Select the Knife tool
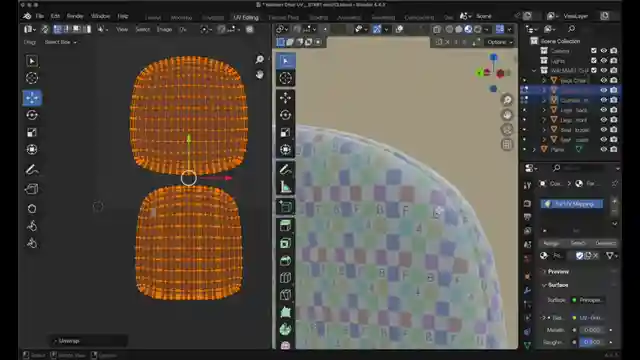This screenshot has height=360, width=640. click(285, 295)
